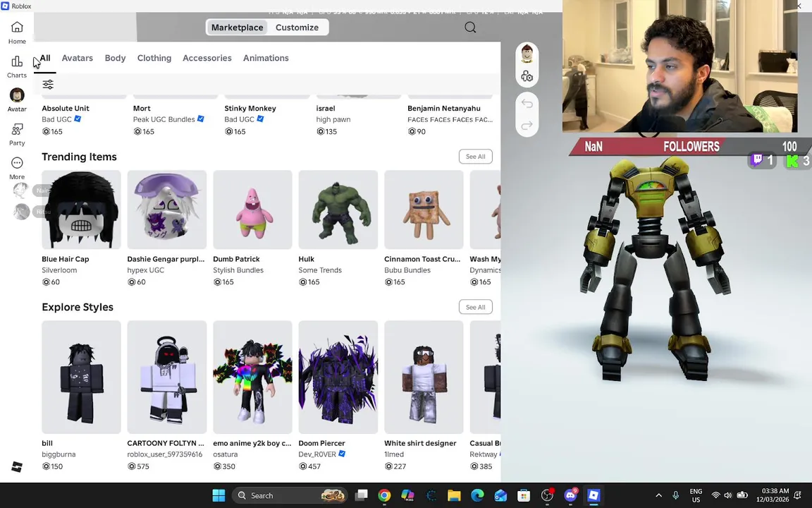Viewport: 812px width, 508px height.
Task: Open the emo anime y2k boy thumbnail
Action: click(x=253, y=377)
